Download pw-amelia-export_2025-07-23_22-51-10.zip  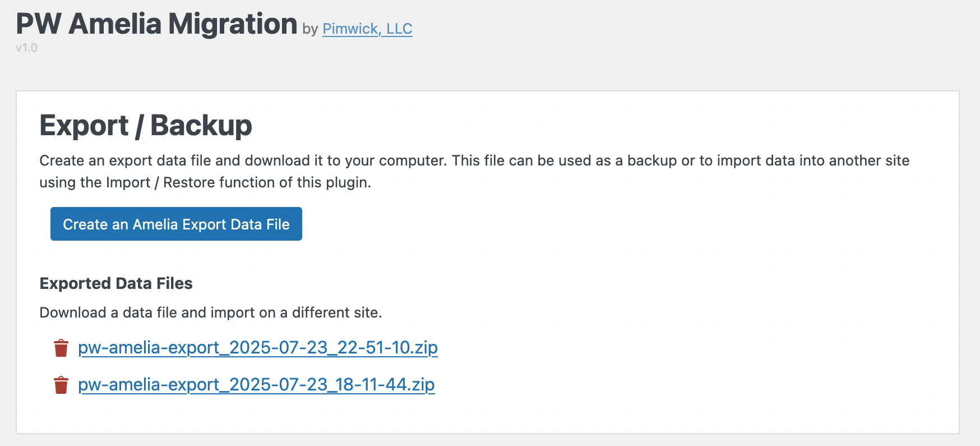point(258,348)
